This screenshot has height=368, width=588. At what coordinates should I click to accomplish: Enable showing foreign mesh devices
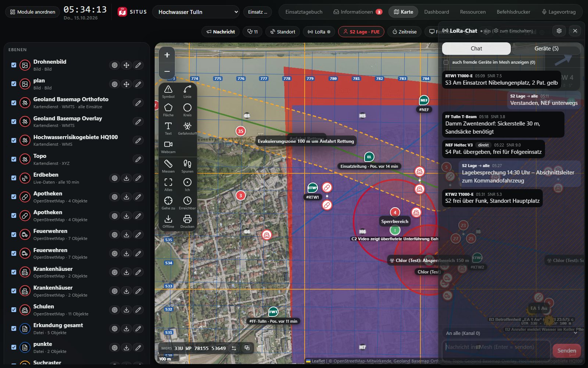point(446,63)
